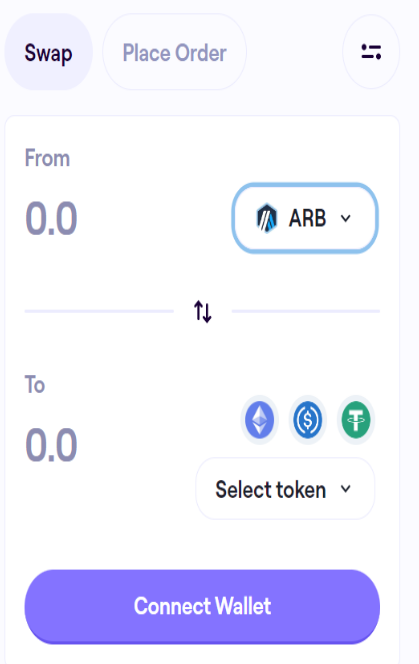Click the divider line left of the swap arrows
419x664 pixels.
[99, 311]
